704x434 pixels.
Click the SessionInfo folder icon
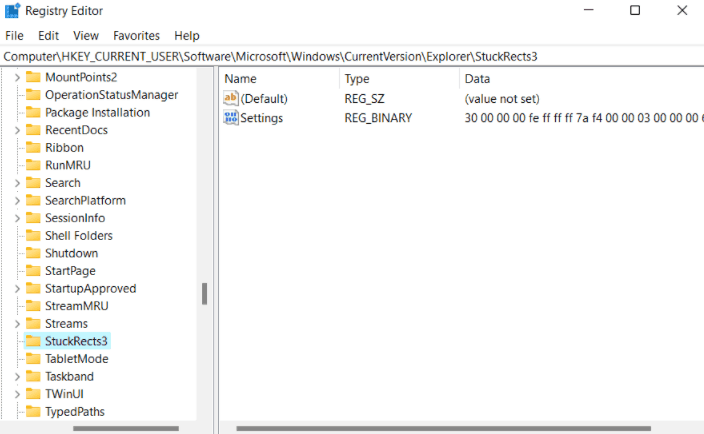pos(33,218)
